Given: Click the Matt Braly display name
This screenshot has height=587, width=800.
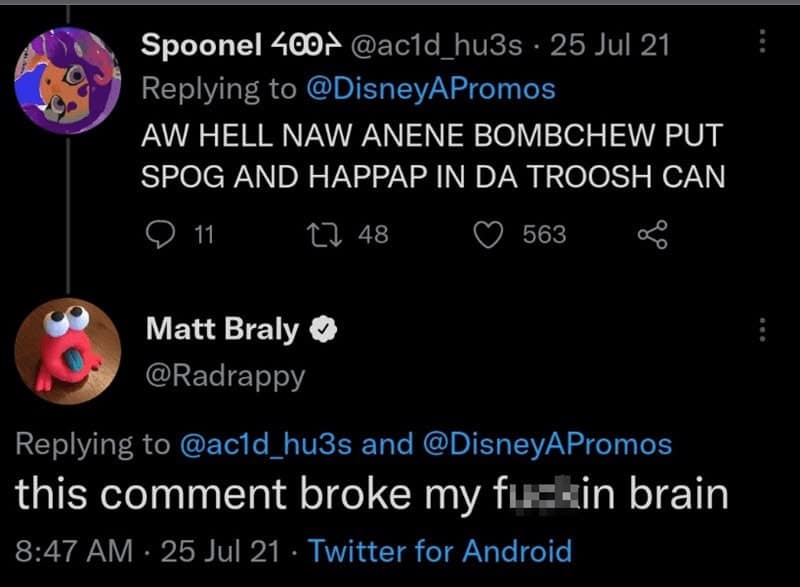Looking at the screenshot, I should pos(222,329).
